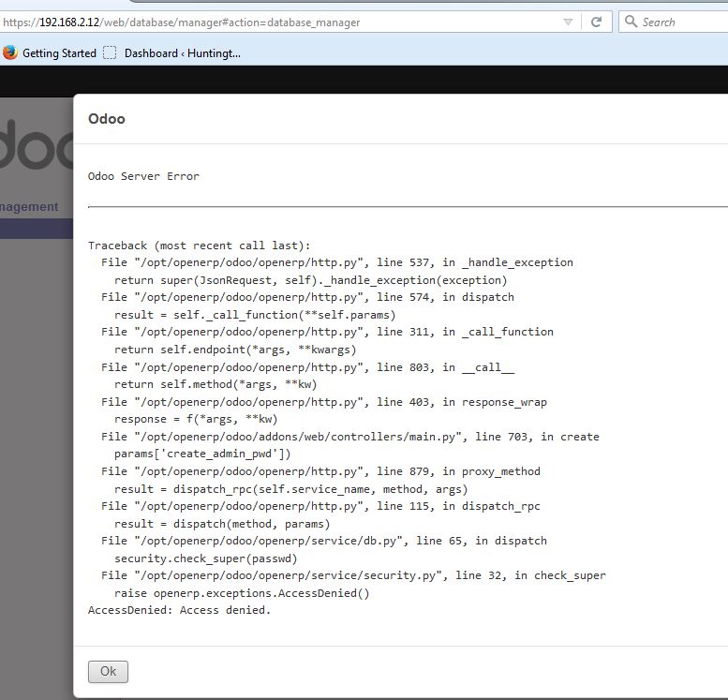Click the 'Traceback (most recent call last)' line
The width and height of the screenshot is (728, 700).
click(199, 246)
